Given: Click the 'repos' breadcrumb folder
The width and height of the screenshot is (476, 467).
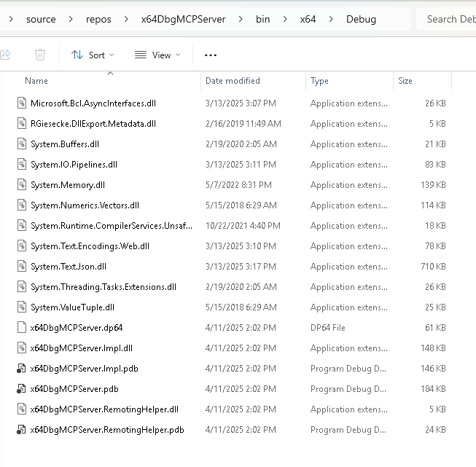Looking at the screenshot, I should pos(98,19).
